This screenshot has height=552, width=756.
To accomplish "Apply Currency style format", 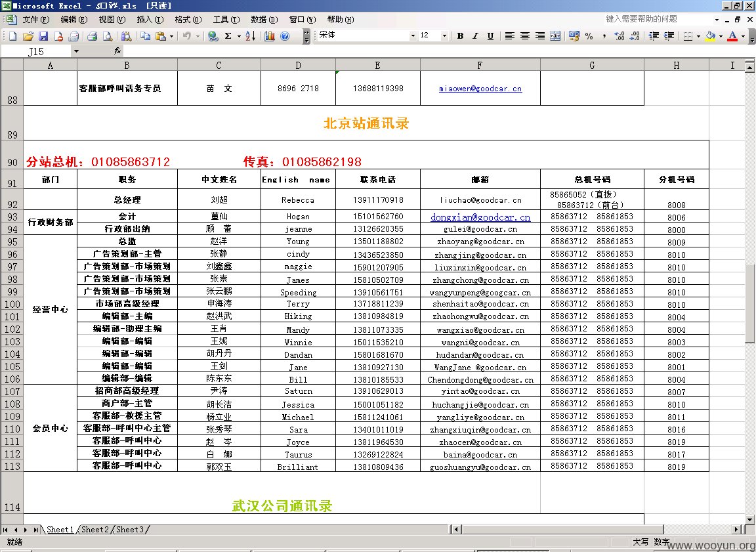I will point(574,36).
